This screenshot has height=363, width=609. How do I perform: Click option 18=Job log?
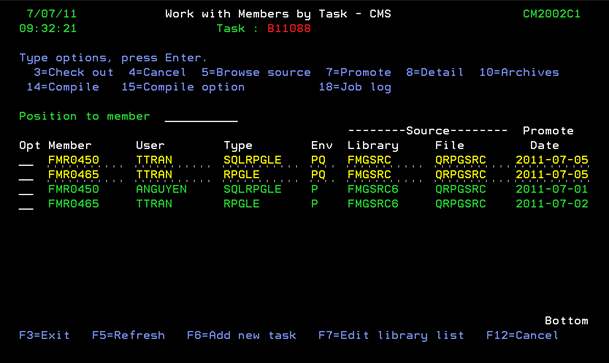[x=355, y=87]
